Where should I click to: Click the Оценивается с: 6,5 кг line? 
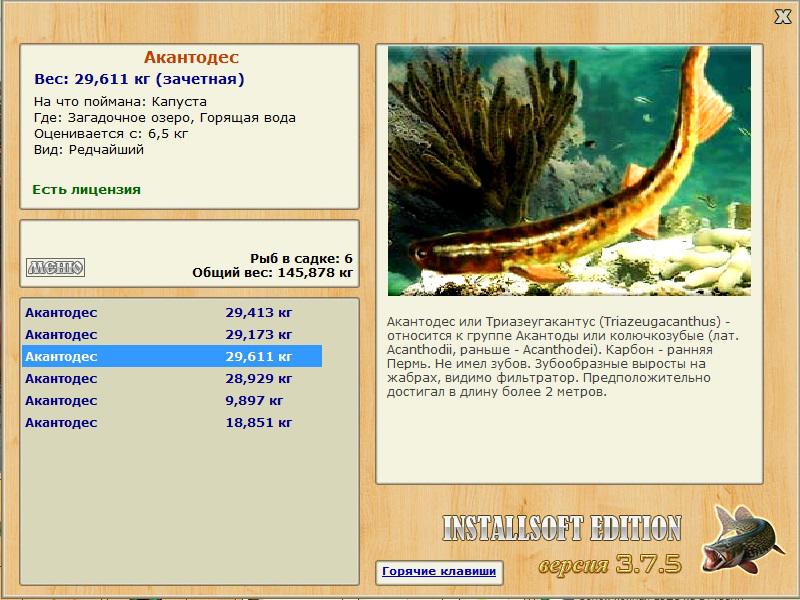point(111,134)
